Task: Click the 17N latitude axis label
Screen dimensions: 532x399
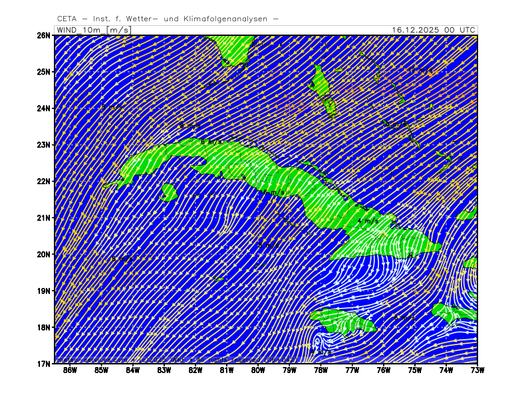Action: click(x=44, y=364)
